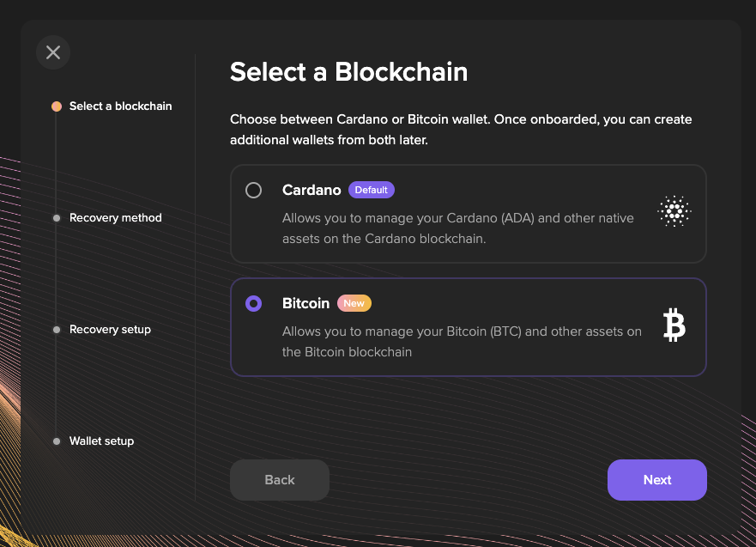Go to the 'Recovery method' step label
The image size is (756, 547).
point(115,218)
